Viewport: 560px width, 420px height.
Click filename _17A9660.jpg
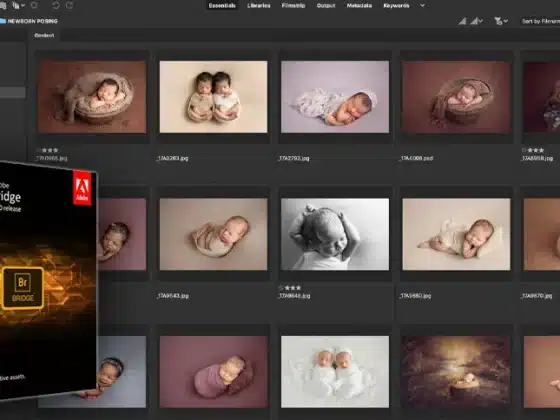coord(415,296)
